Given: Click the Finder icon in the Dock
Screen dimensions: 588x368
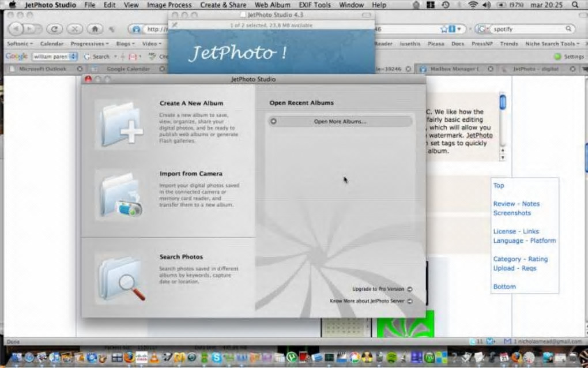Looking at the screenshot, I should tap(17, 358).
